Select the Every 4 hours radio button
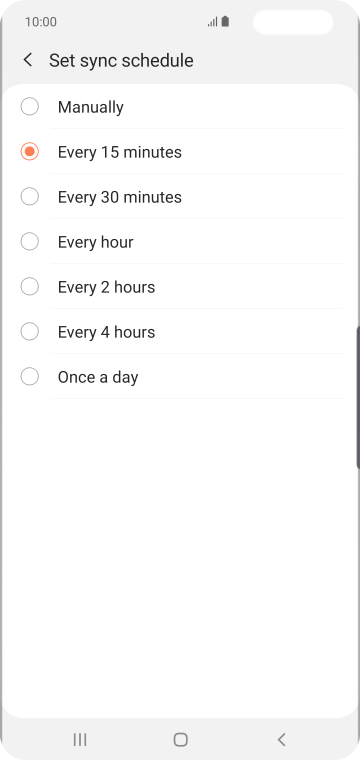The image size is (360, 760). 30,332
